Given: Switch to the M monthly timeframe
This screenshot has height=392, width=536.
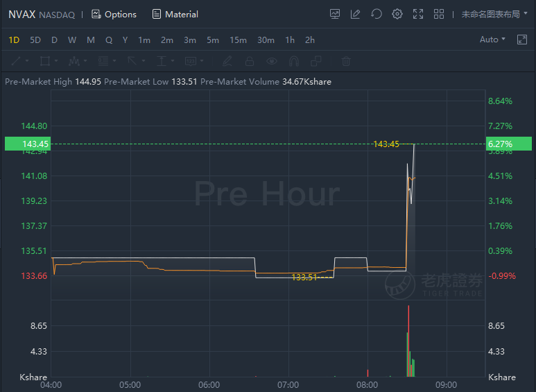Looking at the screenshot, I should 91,40.
